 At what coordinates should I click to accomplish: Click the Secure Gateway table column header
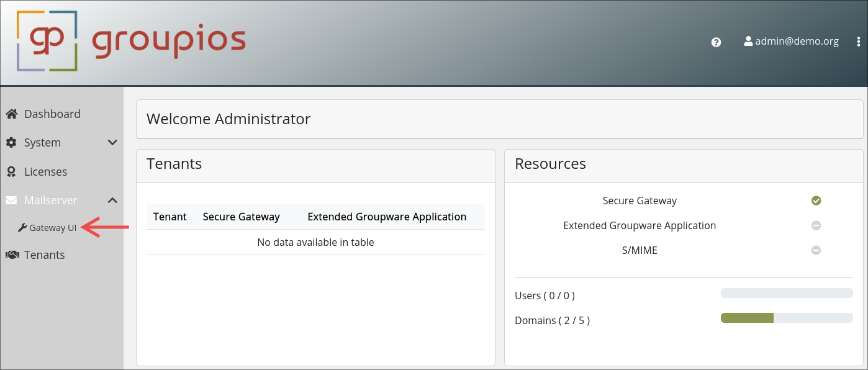click(x=242, y=216)
